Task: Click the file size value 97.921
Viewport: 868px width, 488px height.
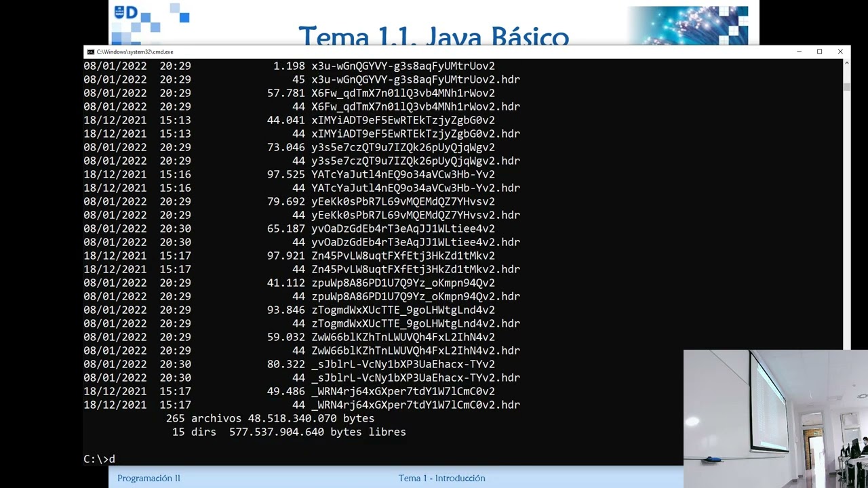Action: (286, 256)
